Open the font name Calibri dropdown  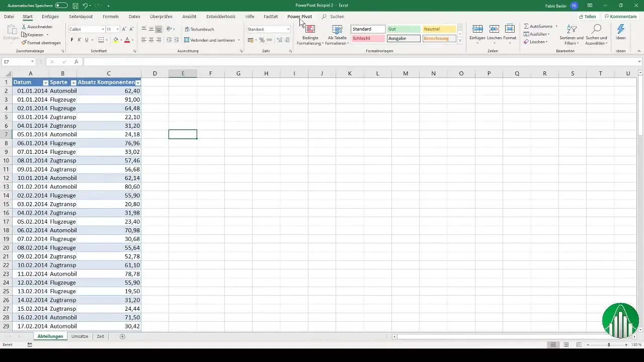104,29
